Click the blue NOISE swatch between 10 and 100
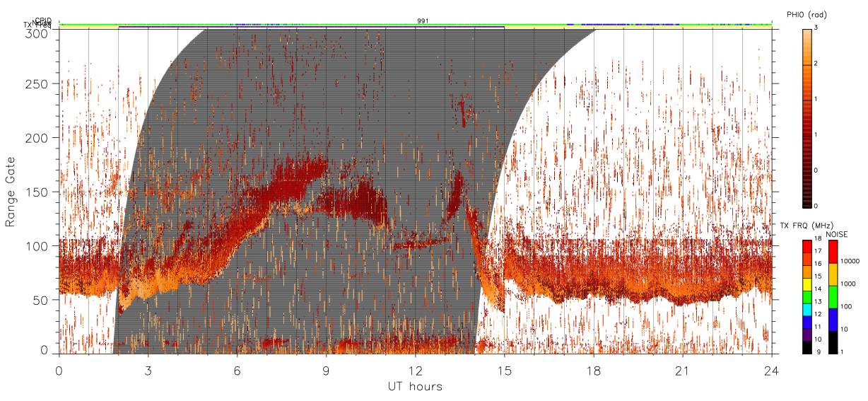 click(833, 320)
